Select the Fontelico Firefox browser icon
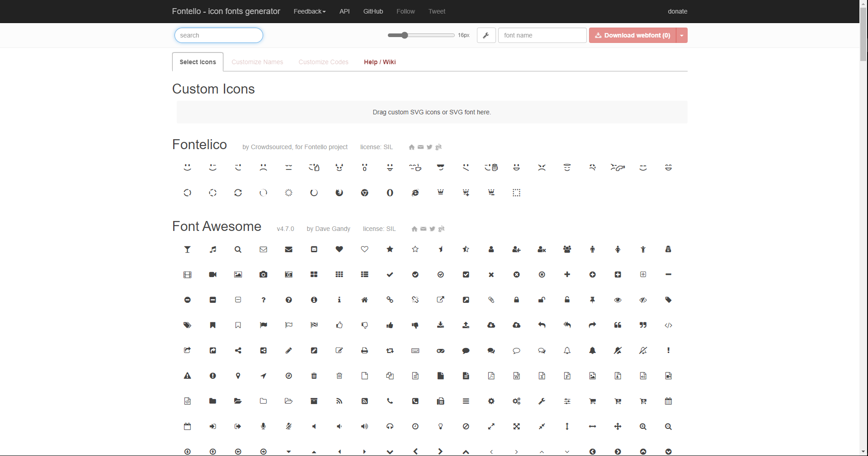The height and width of the screenshot is (456, 868). point(339,193)
